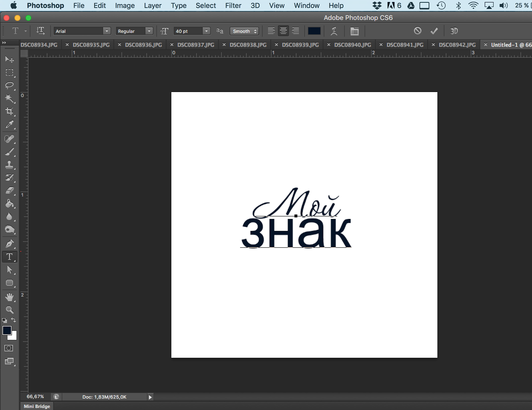Select the Paint Bucket tool
The height and width of the screenshot is (410, 532).
pyautogui.click(x=9, y=203)
